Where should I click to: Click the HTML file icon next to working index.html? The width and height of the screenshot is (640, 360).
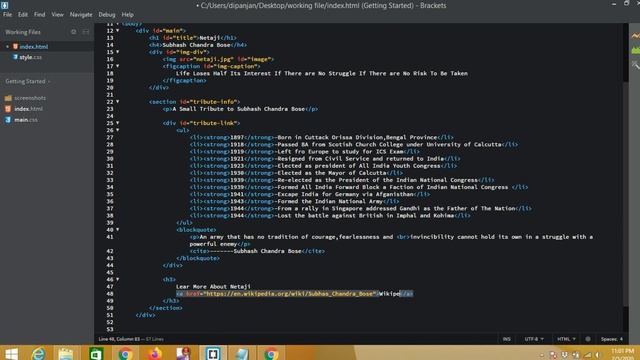click(15, 47)
